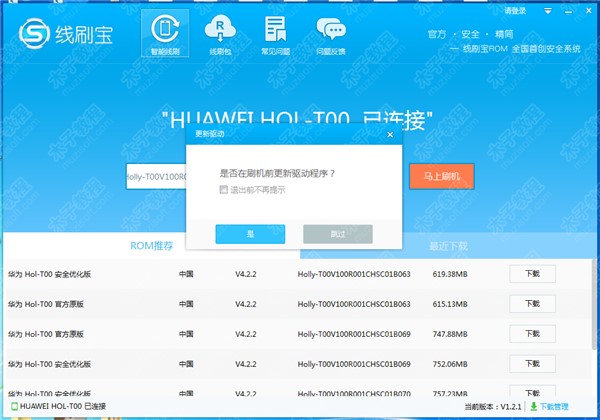Click the 线刷宝ROM 全国首创安全系统 slogan
The width and height of the screenshot is (600, 420).
522,49
